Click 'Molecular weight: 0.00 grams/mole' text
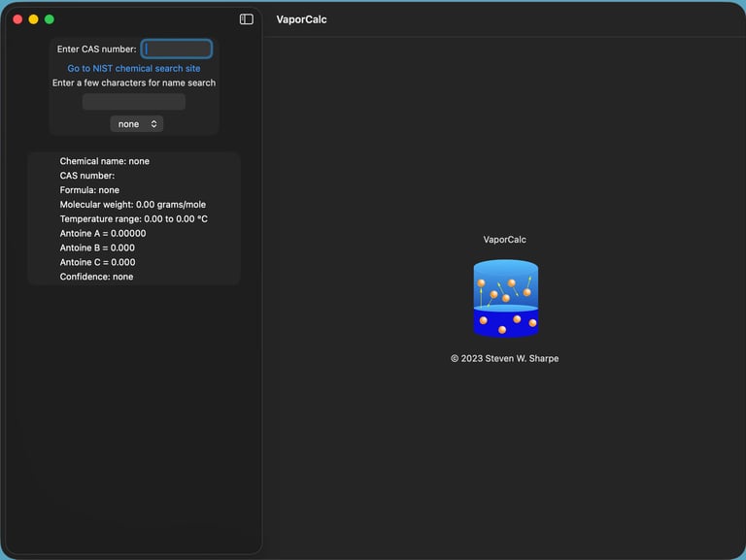The height and width of the screenshot is (560, 746). coord(133,205)
